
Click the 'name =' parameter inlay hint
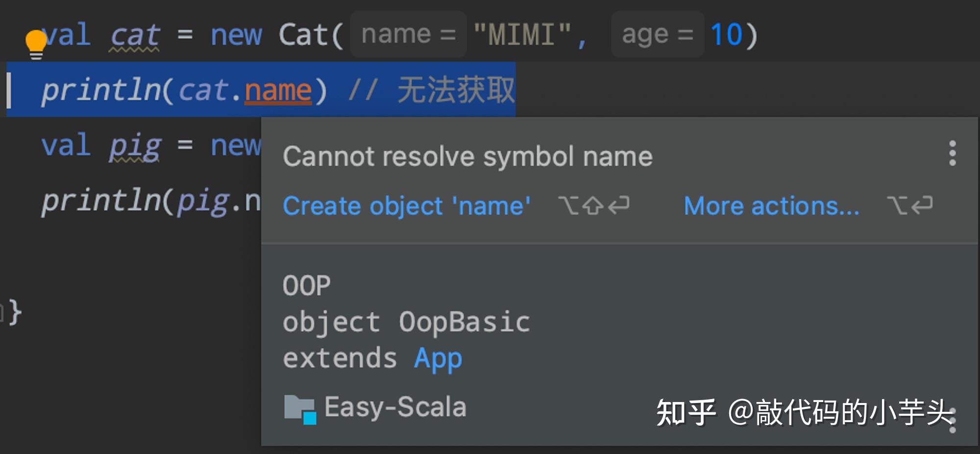click(x=408, y=34)
